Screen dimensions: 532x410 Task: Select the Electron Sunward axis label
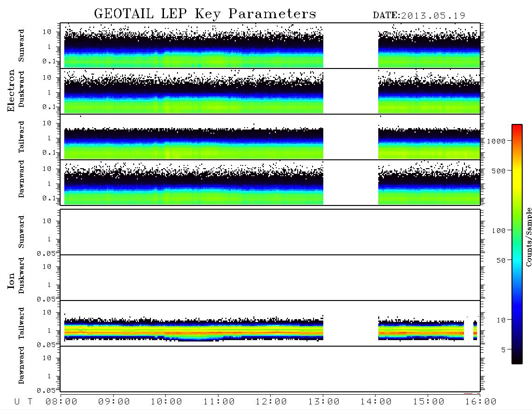coord(21,46)
